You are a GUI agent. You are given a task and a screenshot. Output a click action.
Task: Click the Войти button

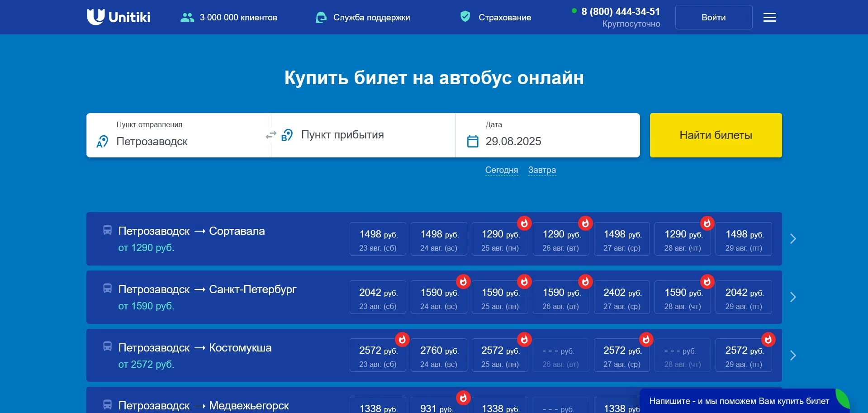click(713, 17)
